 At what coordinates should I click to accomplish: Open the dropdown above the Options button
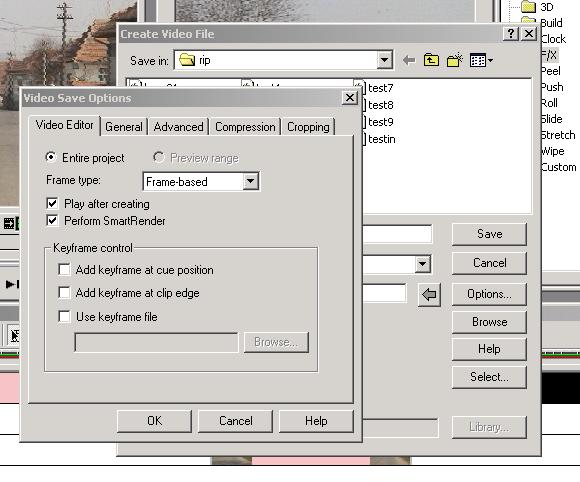click(422, 264)
